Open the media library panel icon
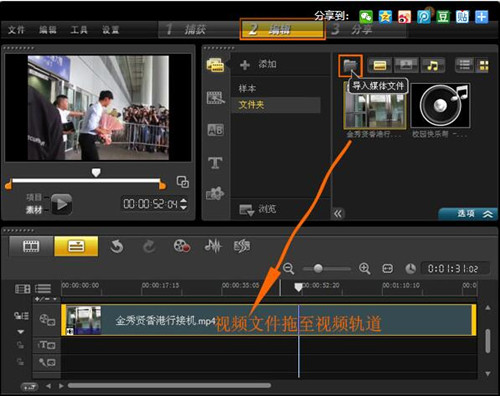This screenshot has width=500, height=396. [215, 65]
